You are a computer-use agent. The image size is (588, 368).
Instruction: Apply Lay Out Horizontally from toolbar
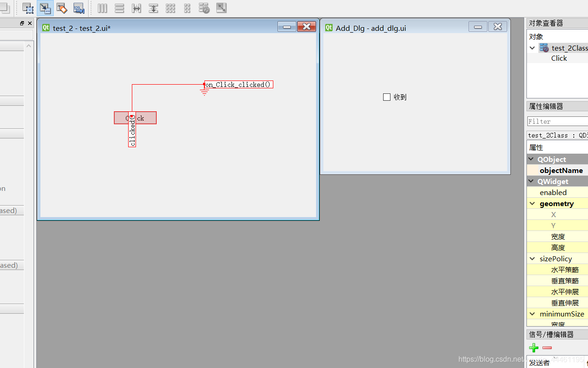tap(102, 8)
